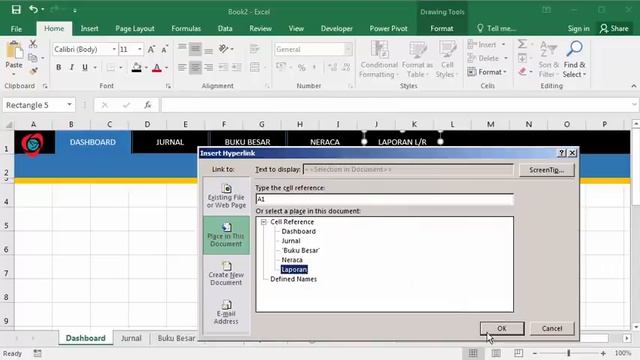Toggle Middle Align vertical alignment
The width and height of the screenshot is (640, 360).
point(196,49)
